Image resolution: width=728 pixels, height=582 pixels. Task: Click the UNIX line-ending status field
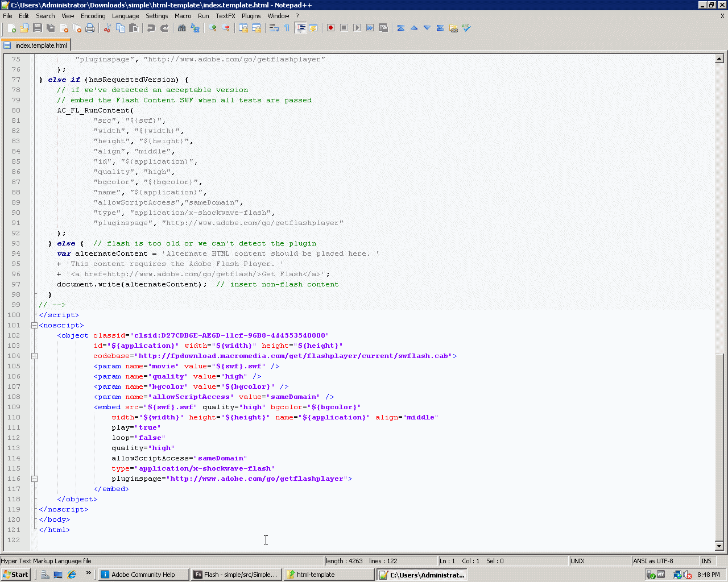pyautogui.click(x=599, y=561)
